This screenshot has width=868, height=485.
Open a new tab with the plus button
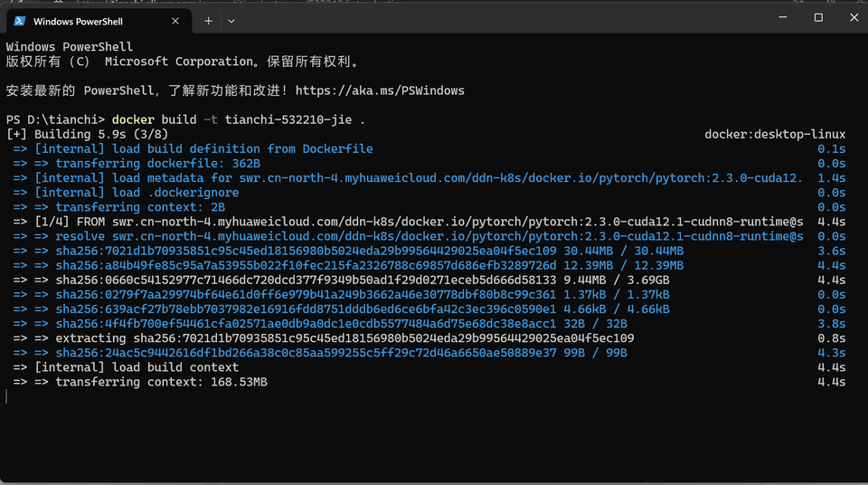[x=208, y=21]
